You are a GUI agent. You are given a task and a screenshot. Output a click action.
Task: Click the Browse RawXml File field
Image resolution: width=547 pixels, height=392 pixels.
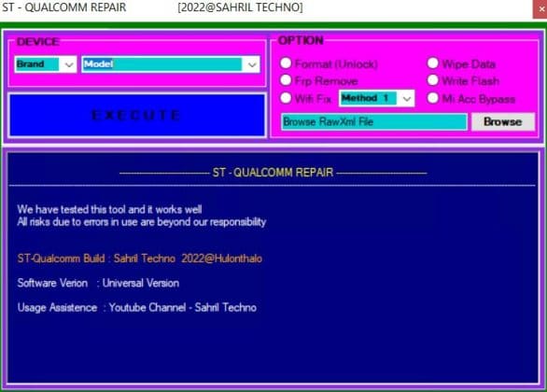coord(374,121)
